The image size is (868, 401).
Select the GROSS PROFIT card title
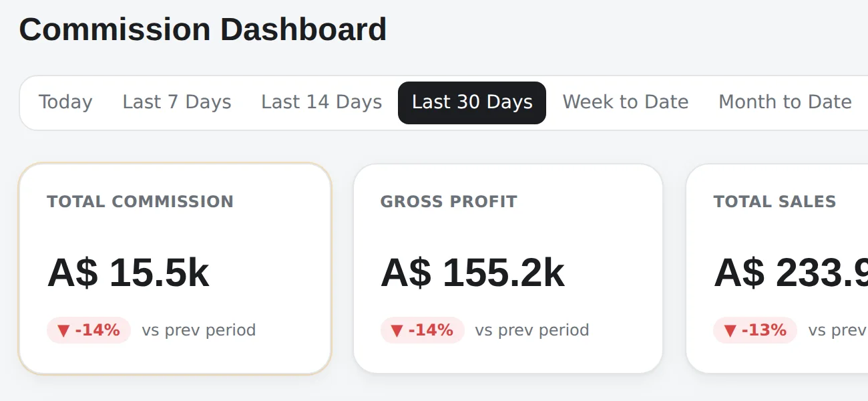[x=449, y=201]
